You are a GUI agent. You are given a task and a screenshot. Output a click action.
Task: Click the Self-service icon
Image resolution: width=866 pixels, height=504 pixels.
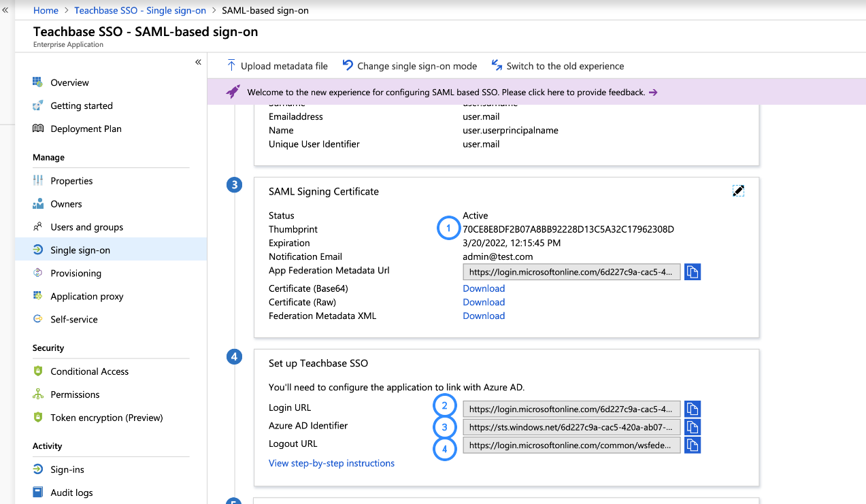pyautogui.click(x=37, y=320)
